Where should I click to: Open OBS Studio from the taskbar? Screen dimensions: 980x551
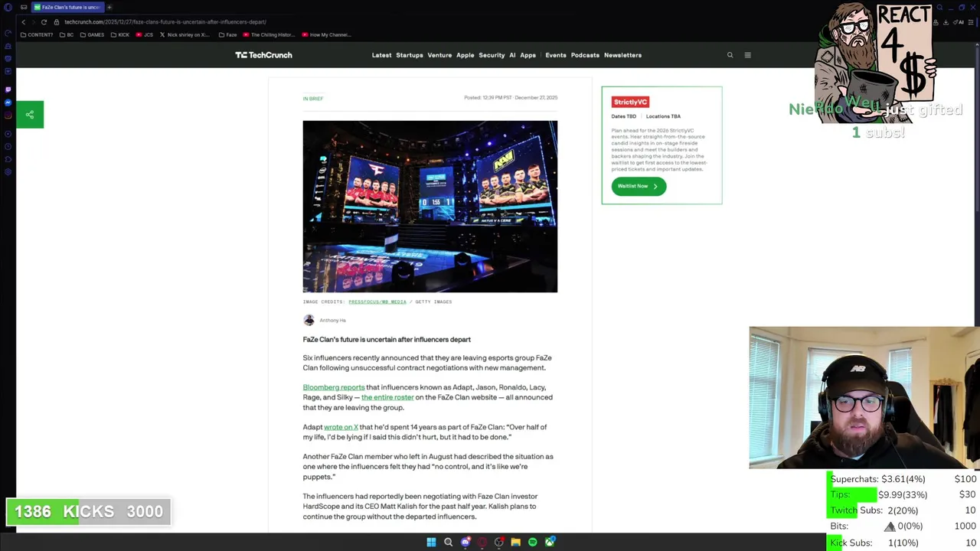pyautogui.click(x=499, y=542)
